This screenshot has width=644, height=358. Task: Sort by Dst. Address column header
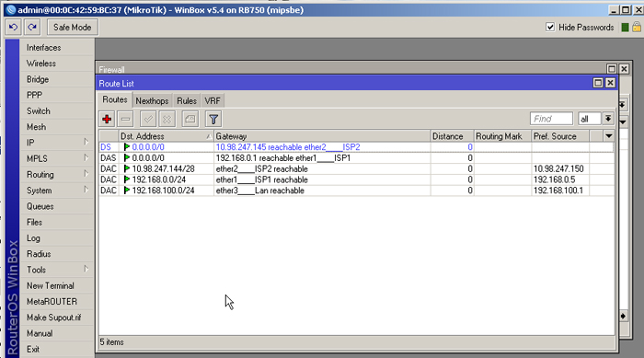[166, 136]
